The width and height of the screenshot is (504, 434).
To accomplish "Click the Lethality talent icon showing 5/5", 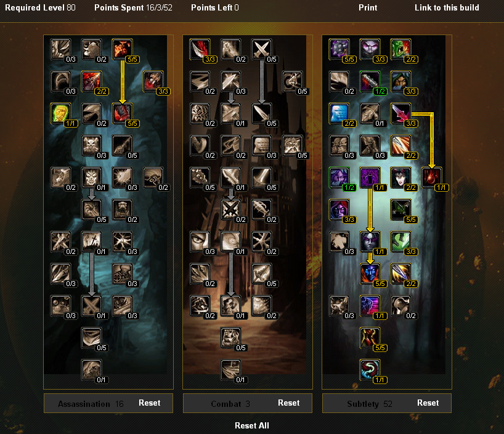I will pyautogui.click(x=122, y=113).
